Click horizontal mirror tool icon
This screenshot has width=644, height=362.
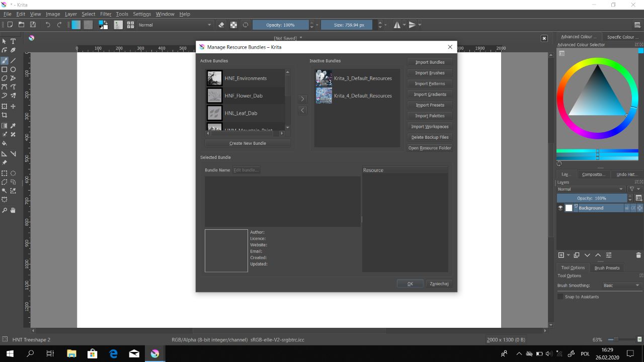(397, 25)
